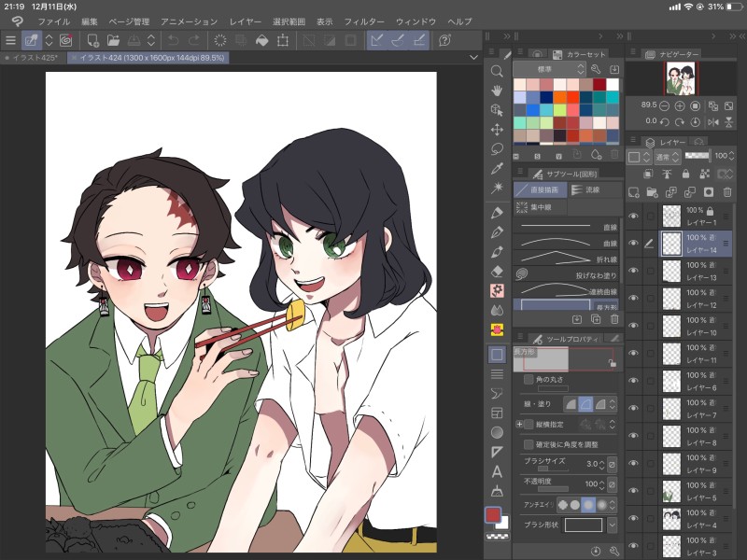Select the 直接描画 sub tool group
This screenshot has width=747, height=560.
click(x=541, y=189)
